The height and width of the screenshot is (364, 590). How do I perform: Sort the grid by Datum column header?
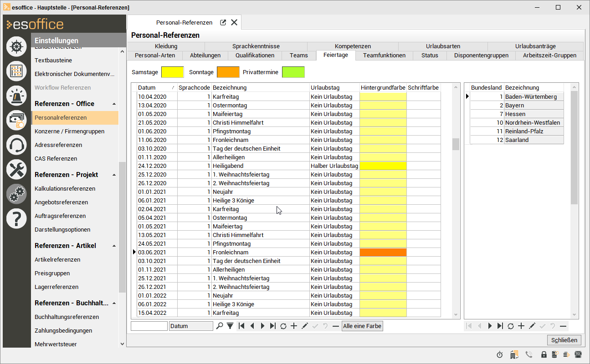coord(157,87)
